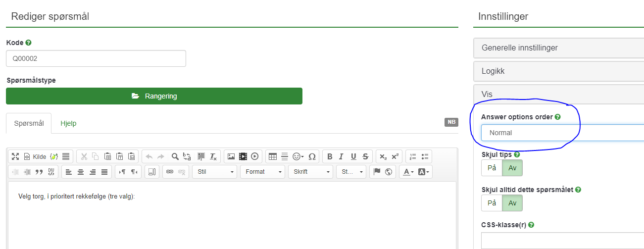Viewport: 644px width, 249px height.
Task: Paste as plain text icon
Action: 119,156
